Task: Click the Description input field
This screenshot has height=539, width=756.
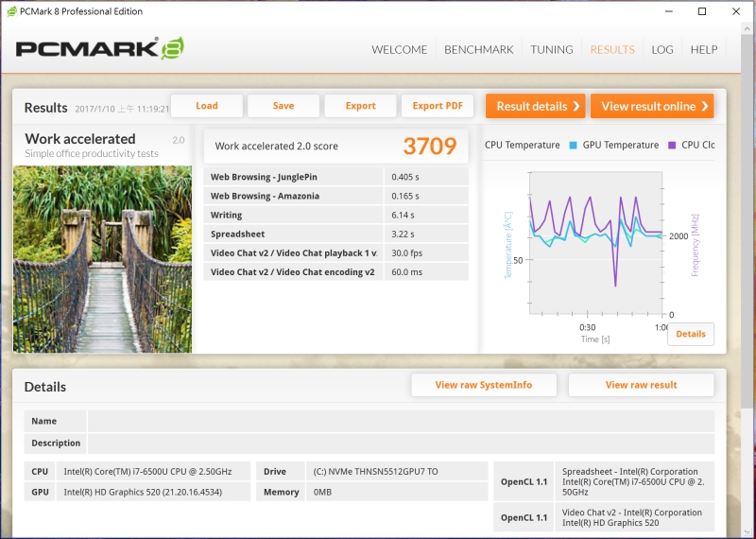Action: [x=400, y=443]
